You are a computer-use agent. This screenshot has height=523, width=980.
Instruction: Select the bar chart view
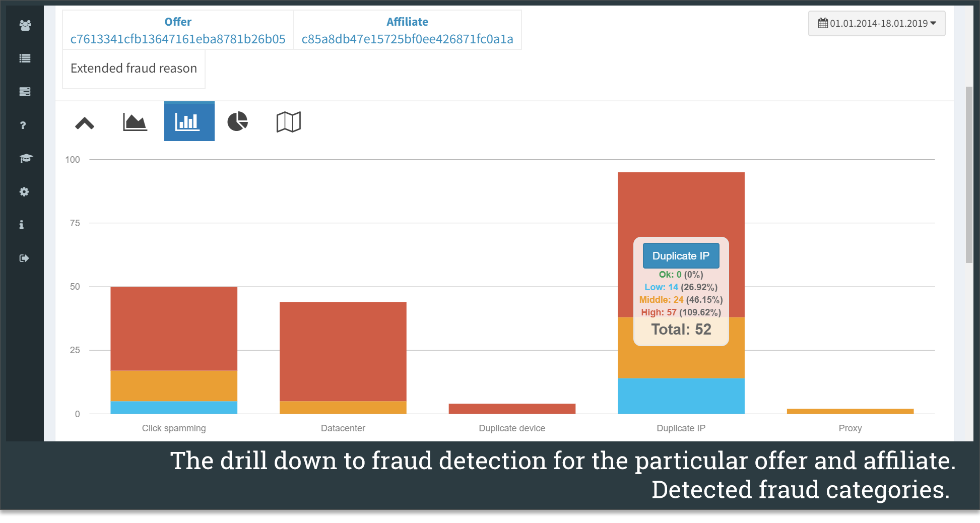189,121
